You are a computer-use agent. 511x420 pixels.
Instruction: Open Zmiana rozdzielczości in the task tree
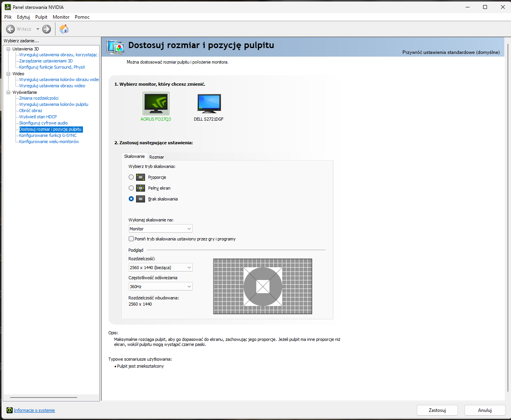(39, 98)
